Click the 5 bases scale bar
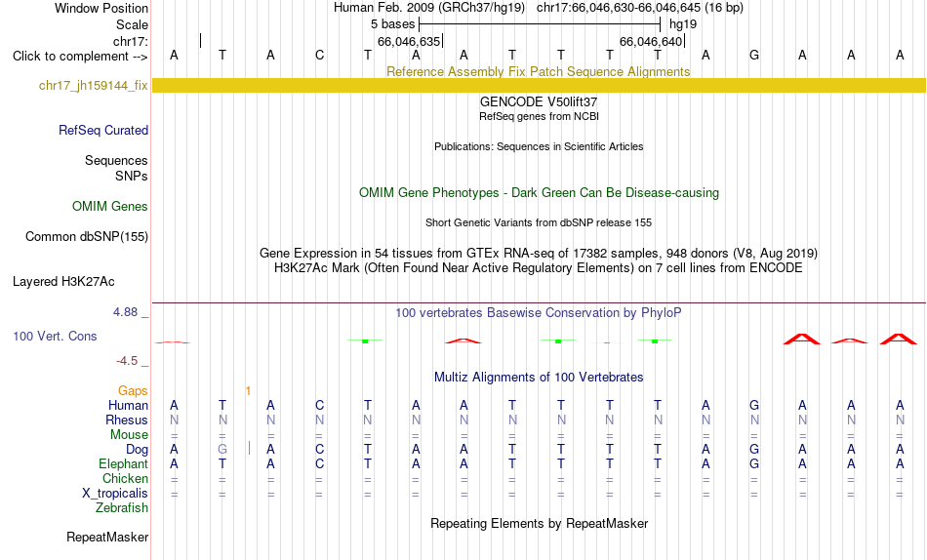This screenshot has width=927, height=560. (x=540, y=24)
